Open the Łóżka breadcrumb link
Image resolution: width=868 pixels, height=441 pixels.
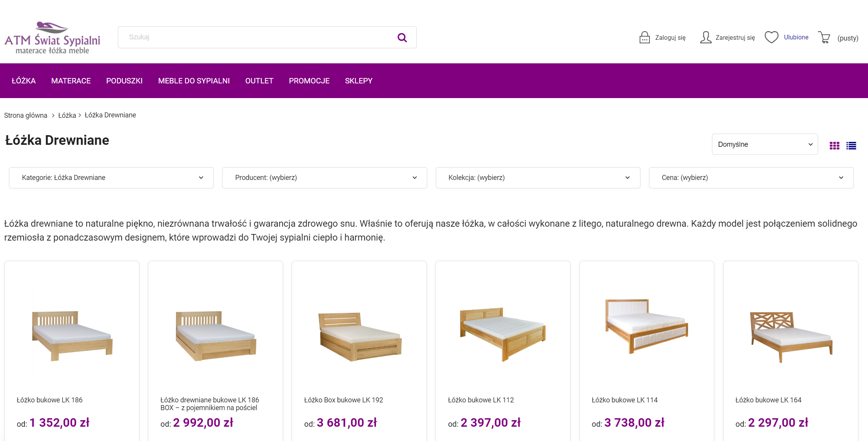[x=66, y=115]
